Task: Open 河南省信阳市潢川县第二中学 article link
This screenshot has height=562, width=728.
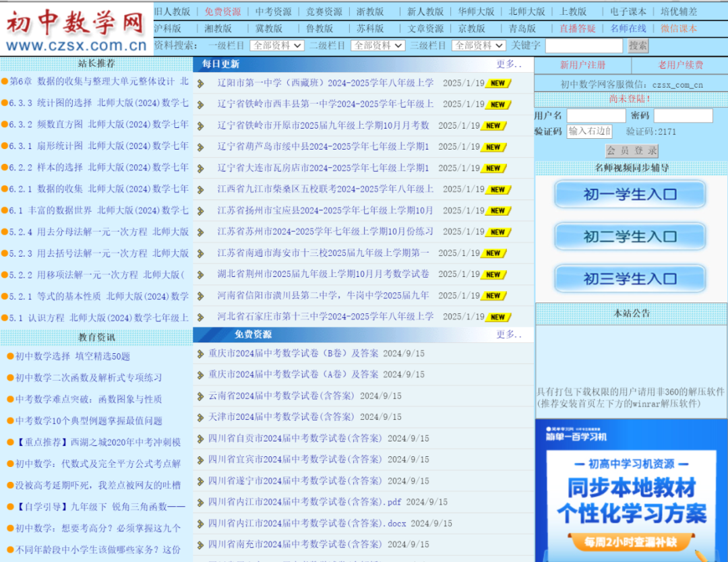Action: click(x=323, y=296)
